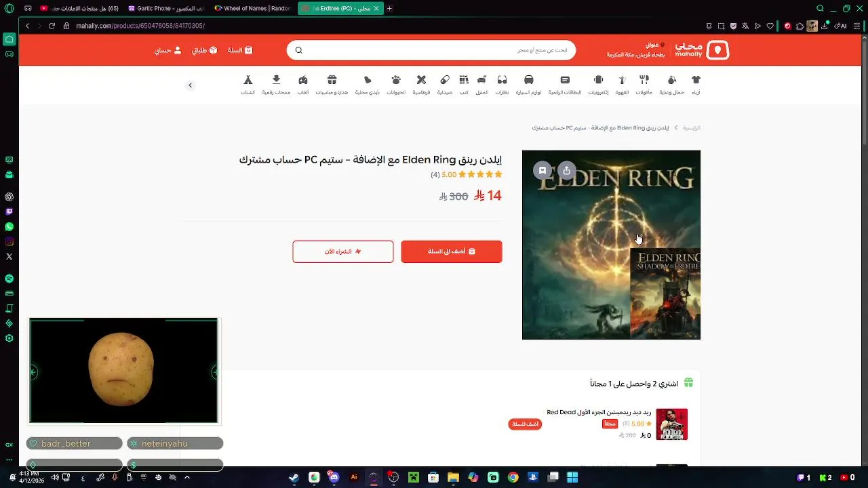Open Instagram in the Opera sidebar
868x488 pixels.
click(x=9, y=242)
